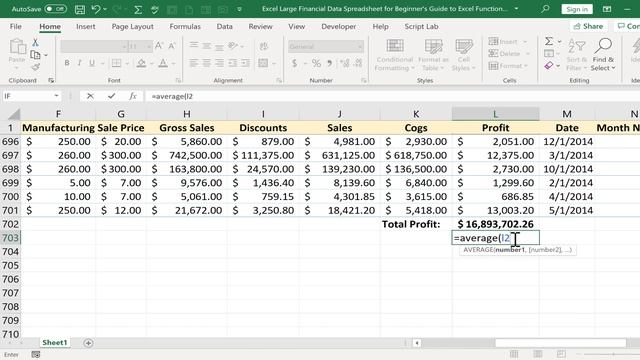
Task: Toggle the AutoSave switch
Action: [56, 9]
